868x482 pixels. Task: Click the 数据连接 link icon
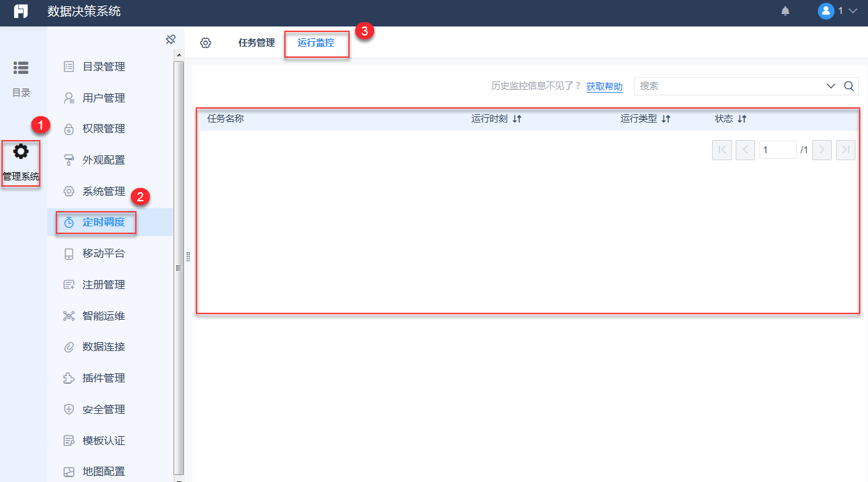tap(68, 347)
